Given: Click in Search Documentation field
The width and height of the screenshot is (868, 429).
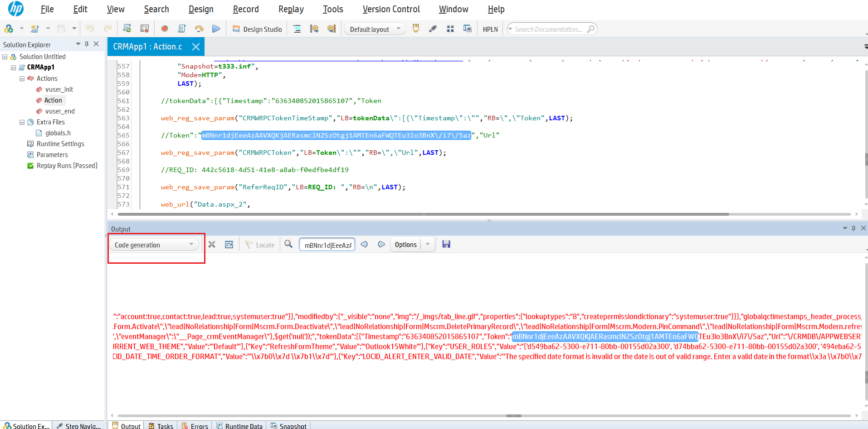Looking at the screenshot, I should tap(548, 29).
